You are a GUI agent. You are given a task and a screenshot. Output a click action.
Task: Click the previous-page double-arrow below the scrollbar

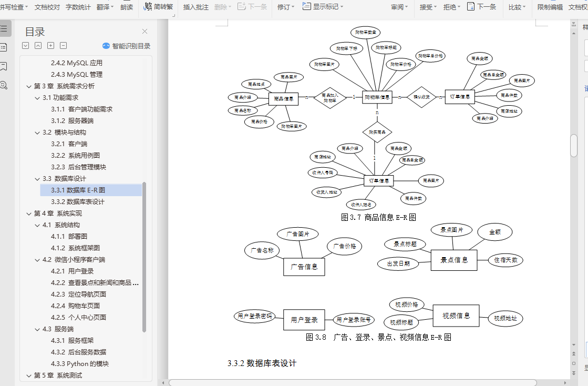coord(574,354)
